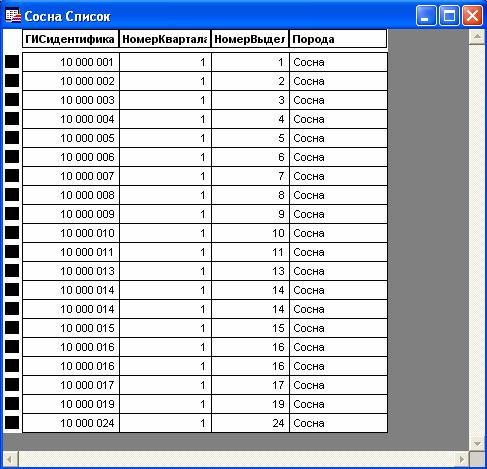Select record selector for row 10 000 002
This screenshot has height=469, width=487.
pyautogui.click(x=12, y=81)
